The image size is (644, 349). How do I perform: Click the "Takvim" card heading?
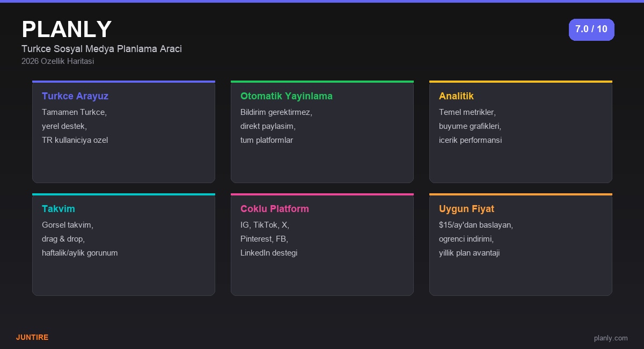[x=58, y=209]
